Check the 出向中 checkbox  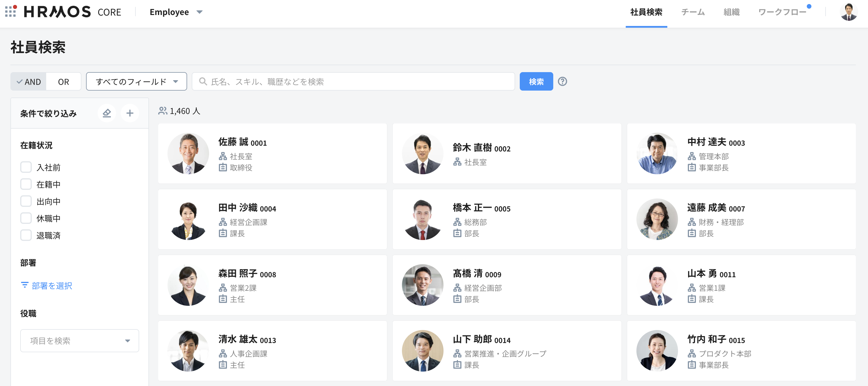coord(26,201)
